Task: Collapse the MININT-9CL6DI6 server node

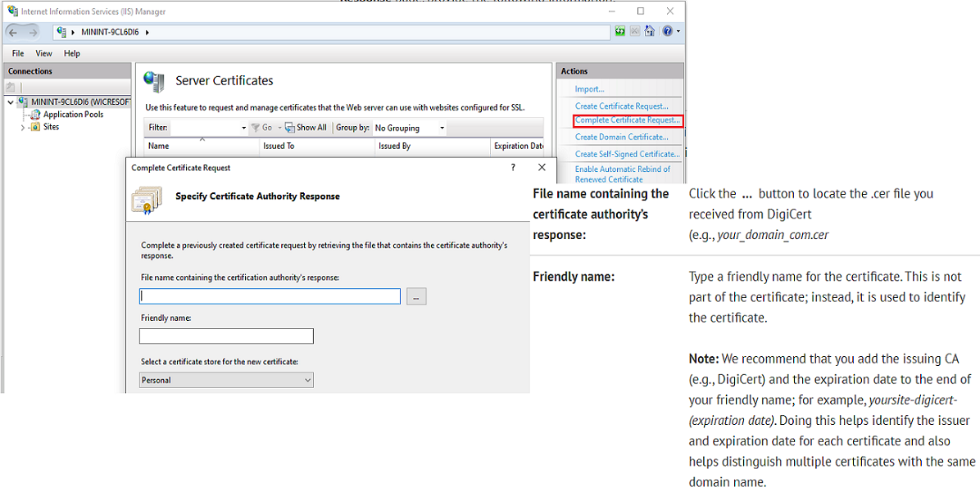Action: [11, 102]
